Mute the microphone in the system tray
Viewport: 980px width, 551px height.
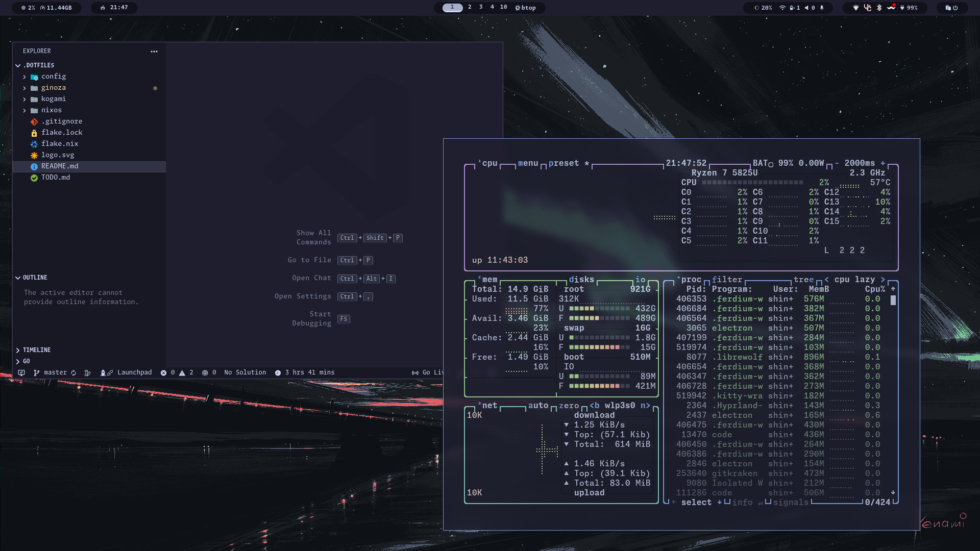822,8
